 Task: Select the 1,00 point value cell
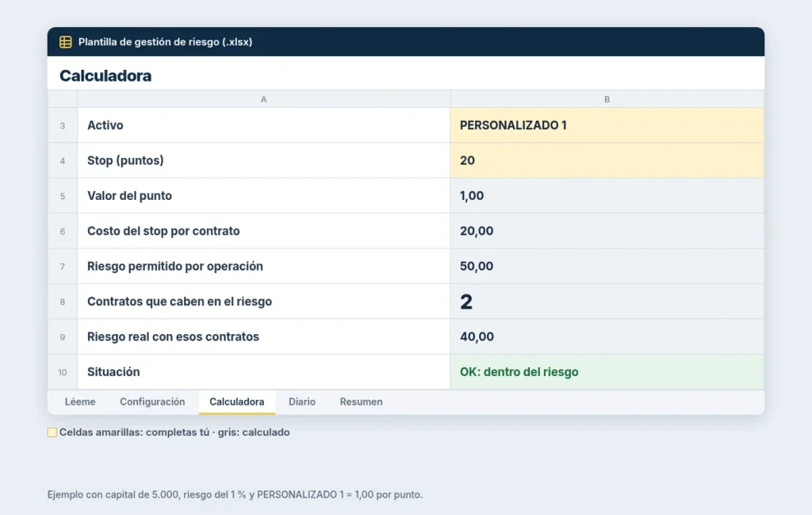[x=607, y=196]
